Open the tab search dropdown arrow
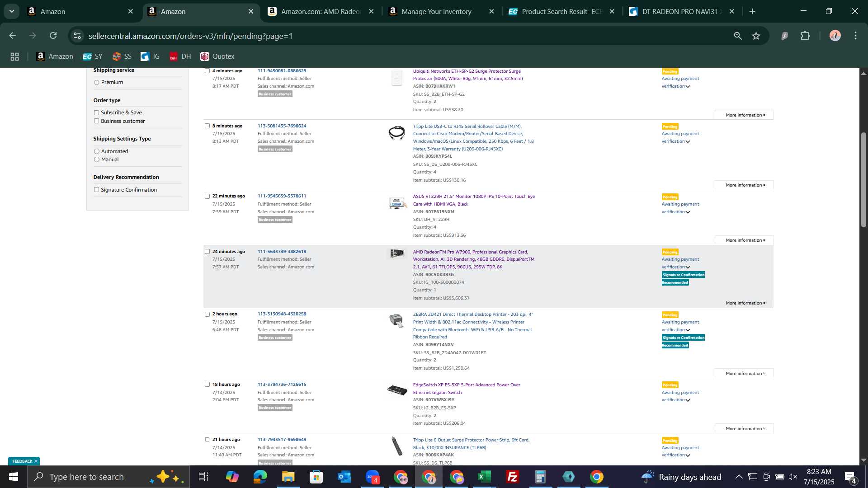 click(12, 11)
